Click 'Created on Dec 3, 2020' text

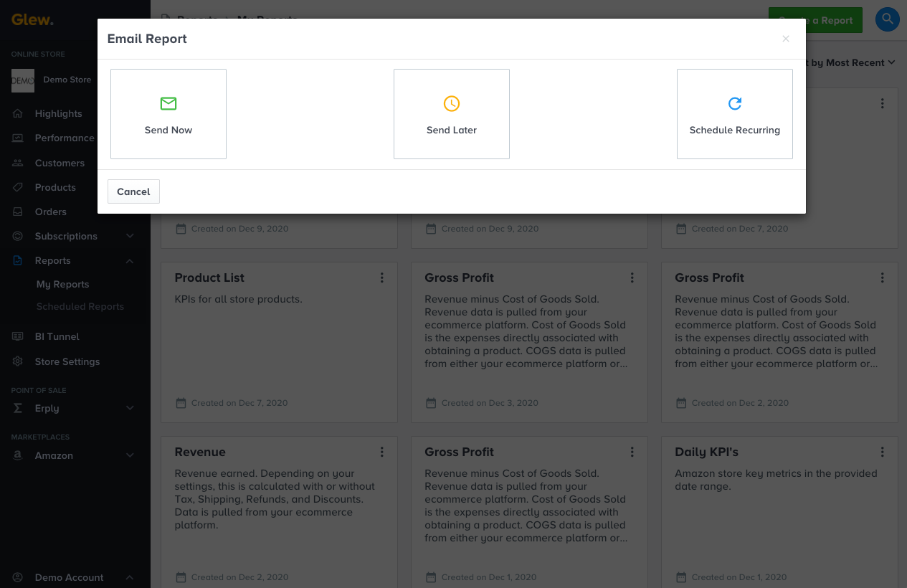click(x=490, y=403)
